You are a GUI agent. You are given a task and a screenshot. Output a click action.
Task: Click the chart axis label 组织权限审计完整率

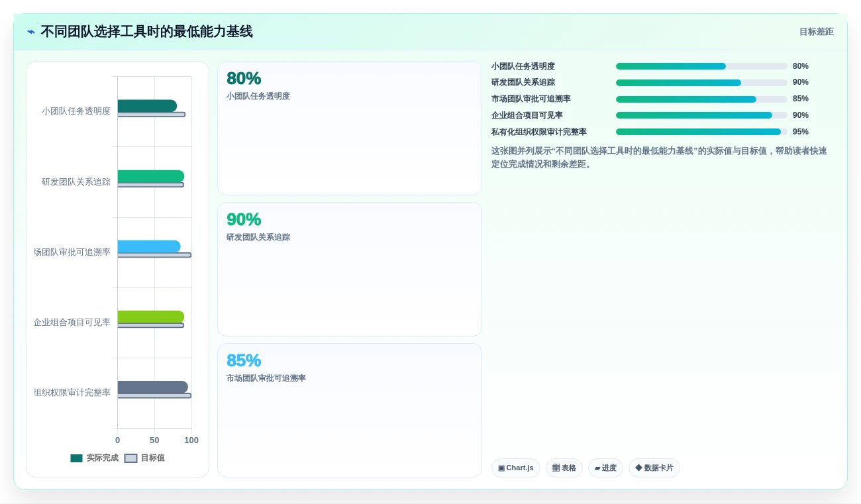pyautogui.click(x=72, y=393)
